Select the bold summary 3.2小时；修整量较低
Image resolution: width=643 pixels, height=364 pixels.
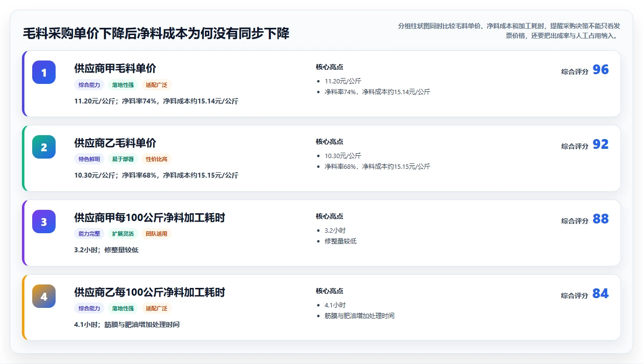(x=106, y=250)
